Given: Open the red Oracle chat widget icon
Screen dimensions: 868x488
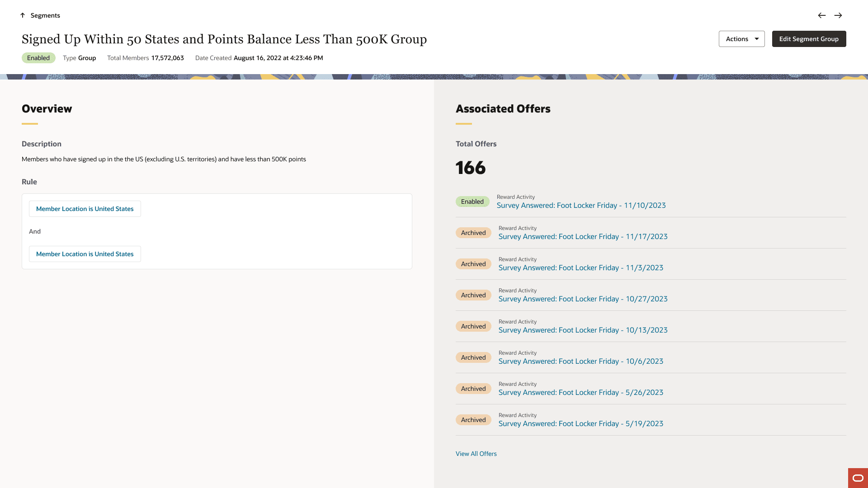Looking at the screenshot, I should click(858, 478).
